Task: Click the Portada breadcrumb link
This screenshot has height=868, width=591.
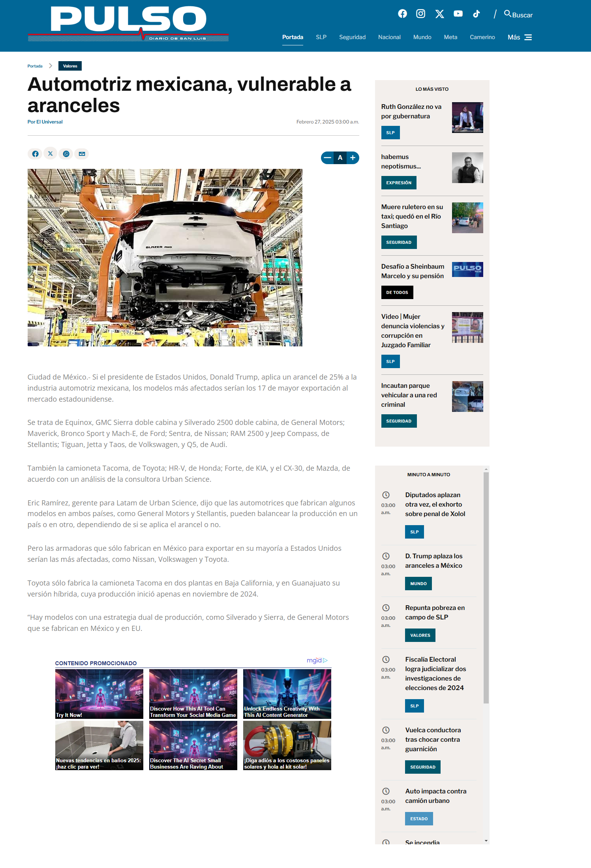Action: pos(35,66)
